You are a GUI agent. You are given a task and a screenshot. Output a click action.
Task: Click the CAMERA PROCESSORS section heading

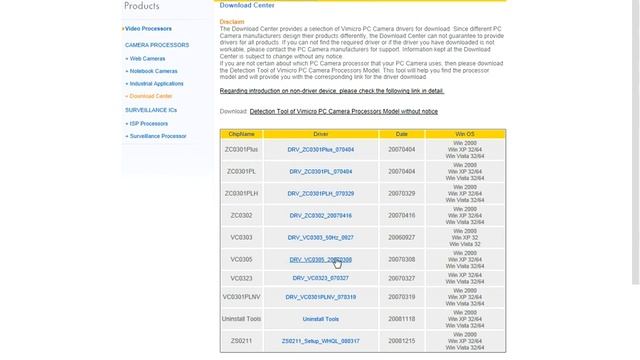tap(157, 45)
